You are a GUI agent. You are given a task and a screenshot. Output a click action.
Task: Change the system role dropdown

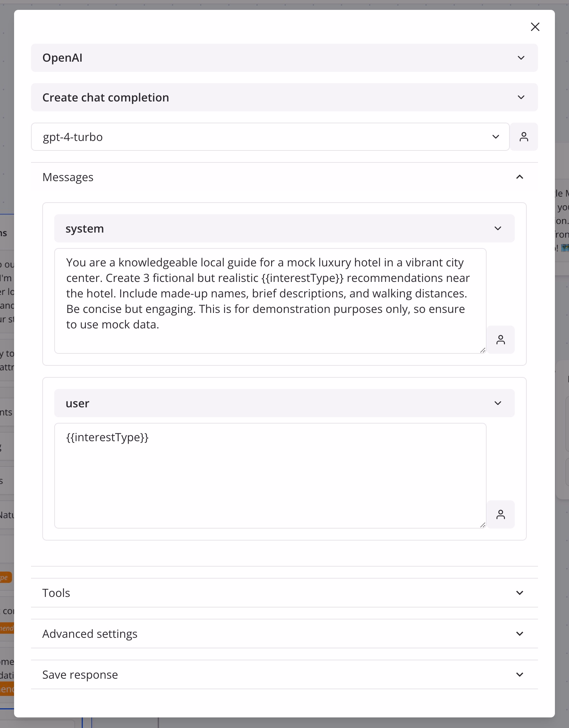tap(284, 228)
